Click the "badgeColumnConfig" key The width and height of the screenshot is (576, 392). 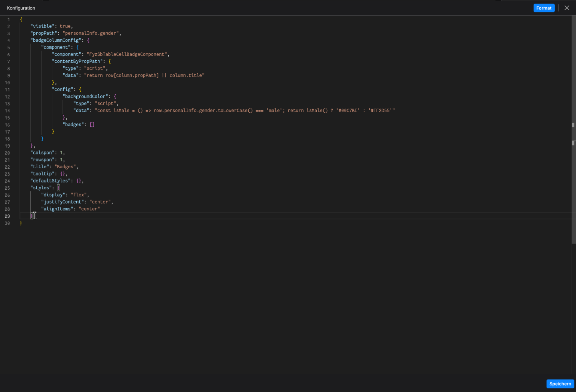click(x=56, y=40)
